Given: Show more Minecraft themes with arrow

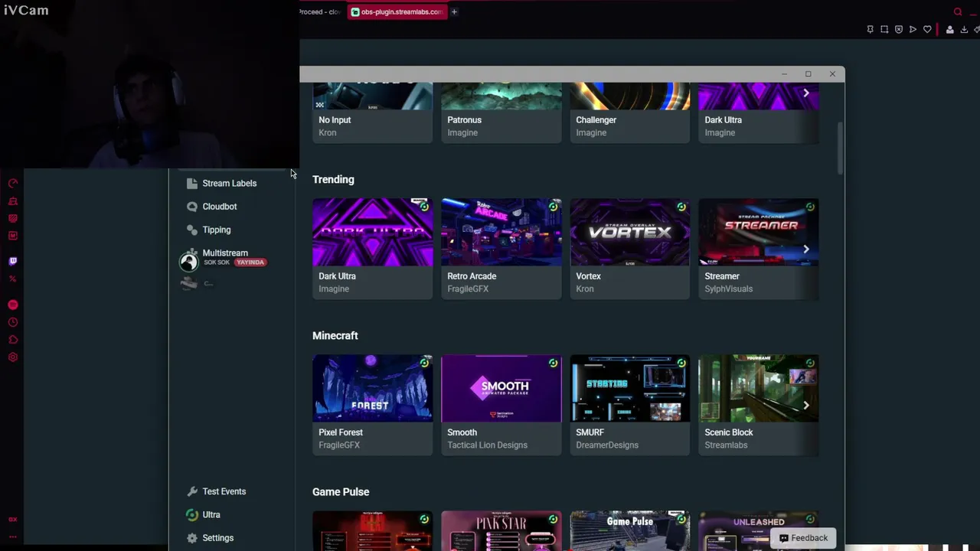Looking at the screenshot, I should (806, 406).
